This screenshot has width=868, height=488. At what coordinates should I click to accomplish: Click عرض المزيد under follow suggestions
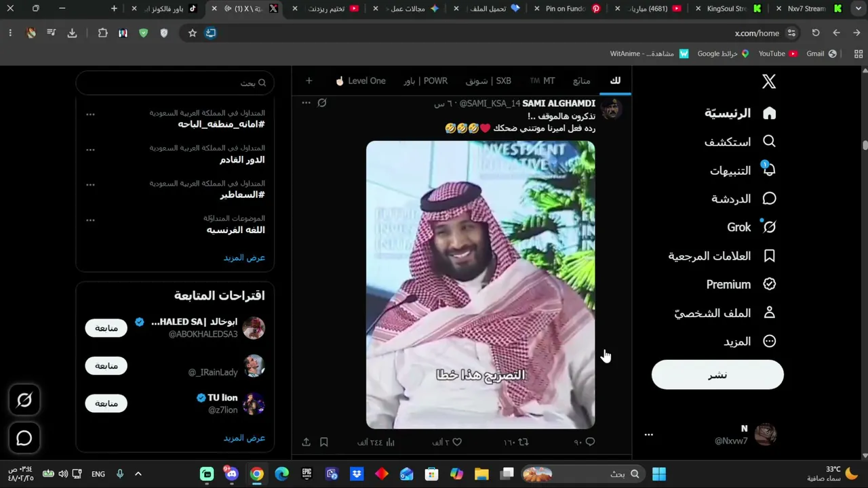point(244,438)
